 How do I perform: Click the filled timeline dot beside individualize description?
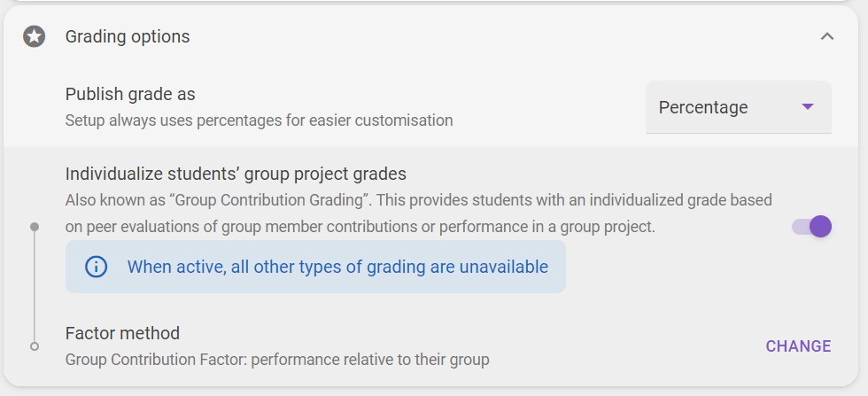tap(35, 227)
